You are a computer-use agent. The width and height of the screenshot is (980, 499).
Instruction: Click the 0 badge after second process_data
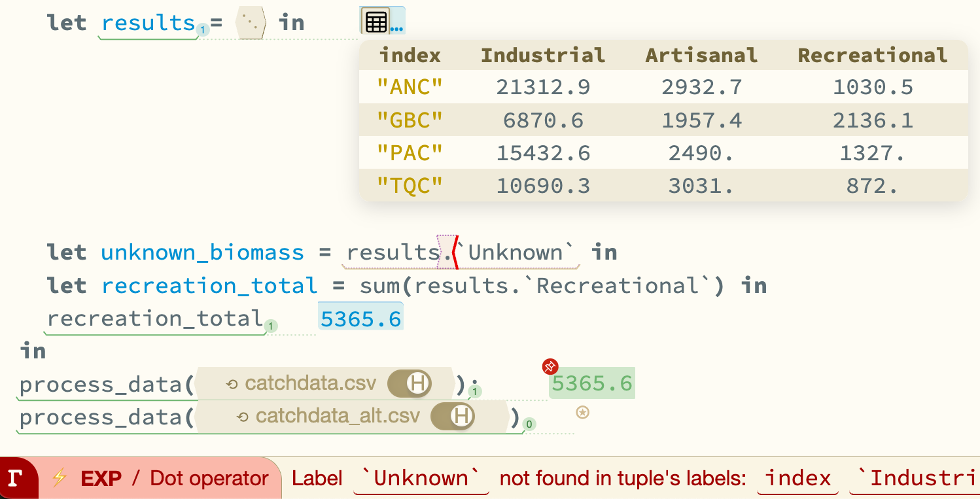coord(529,424)
